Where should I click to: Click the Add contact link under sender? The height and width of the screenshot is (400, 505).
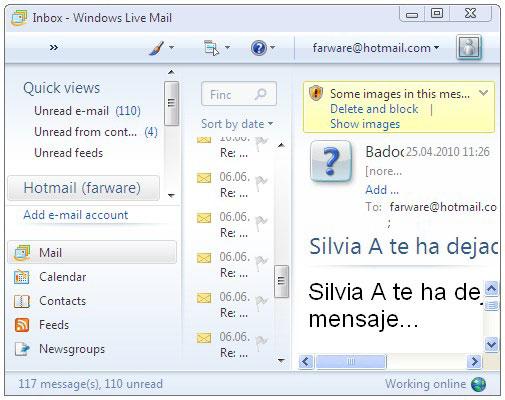pos(382,190)
